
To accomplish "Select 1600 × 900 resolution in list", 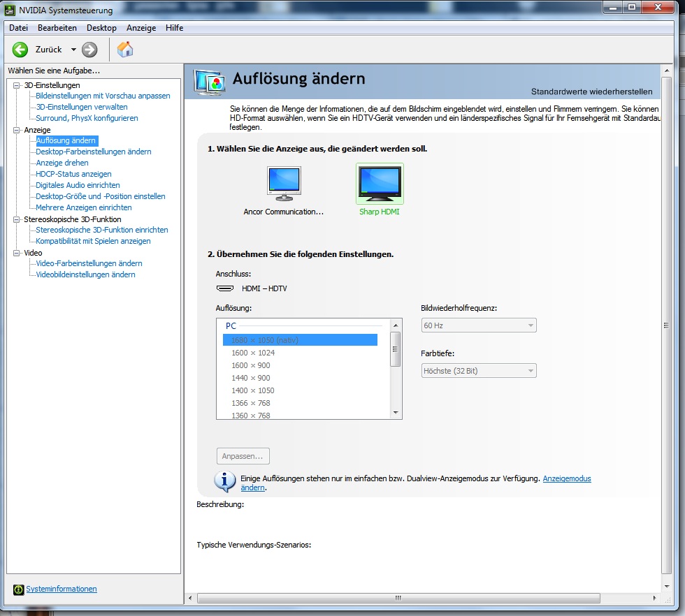I will (251, 365).
